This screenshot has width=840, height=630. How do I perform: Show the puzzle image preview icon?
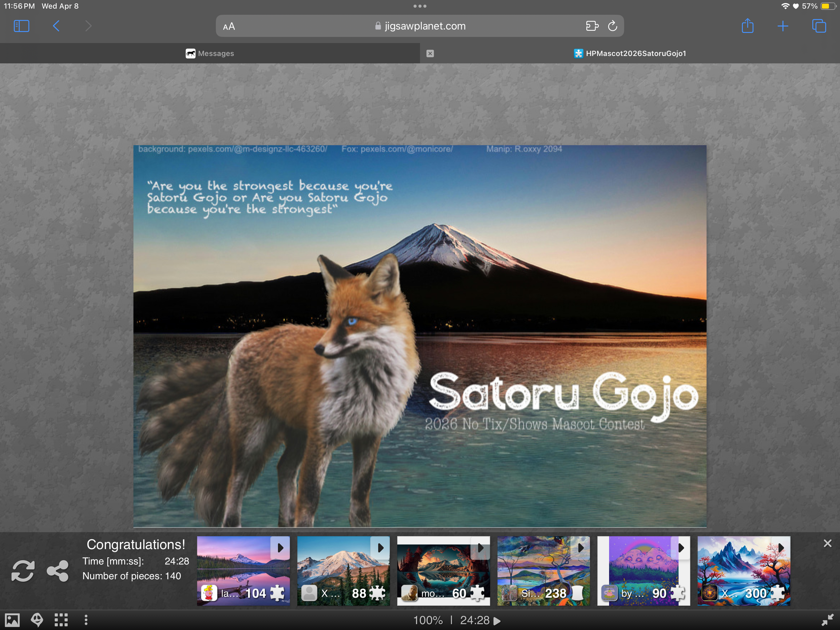pyautogui.click(x=12, y=620)
